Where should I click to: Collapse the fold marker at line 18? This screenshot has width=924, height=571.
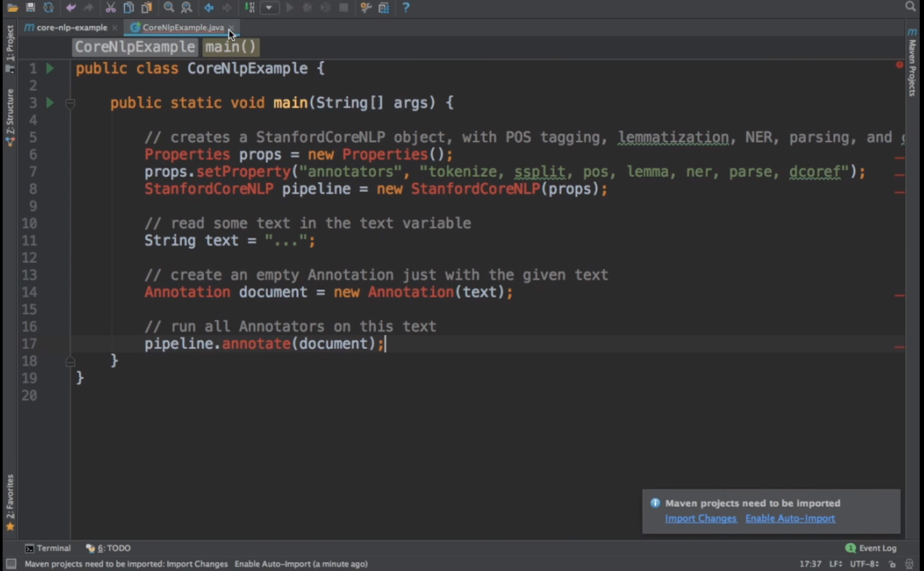point(70,361)
